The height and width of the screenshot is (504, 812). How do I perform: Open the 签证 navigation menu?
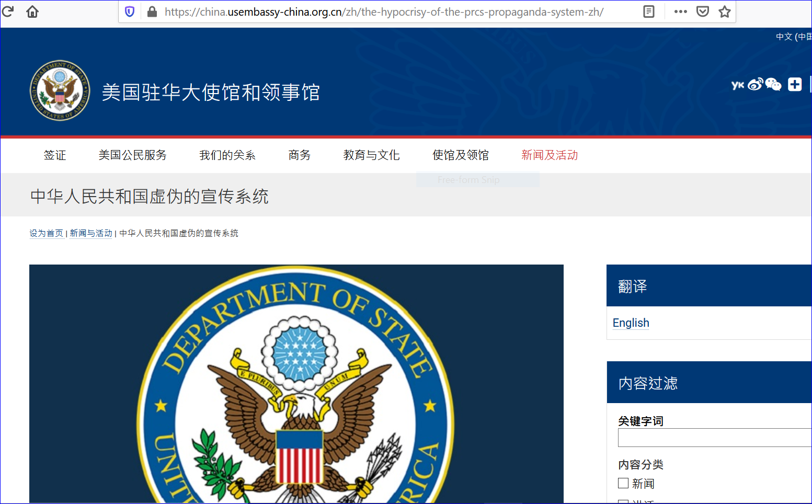55,155
